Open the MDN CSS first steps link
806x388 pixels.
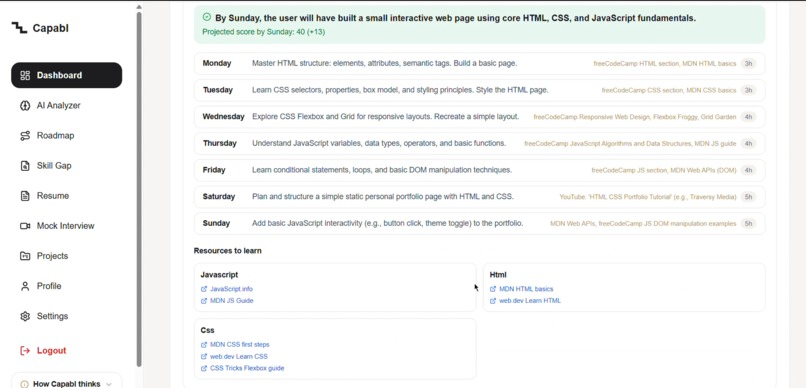tap(240, 345)
